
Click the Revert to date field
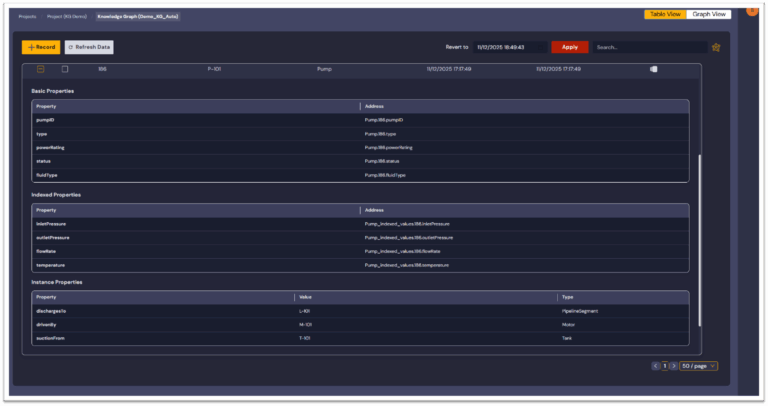[x=510, y=47]
